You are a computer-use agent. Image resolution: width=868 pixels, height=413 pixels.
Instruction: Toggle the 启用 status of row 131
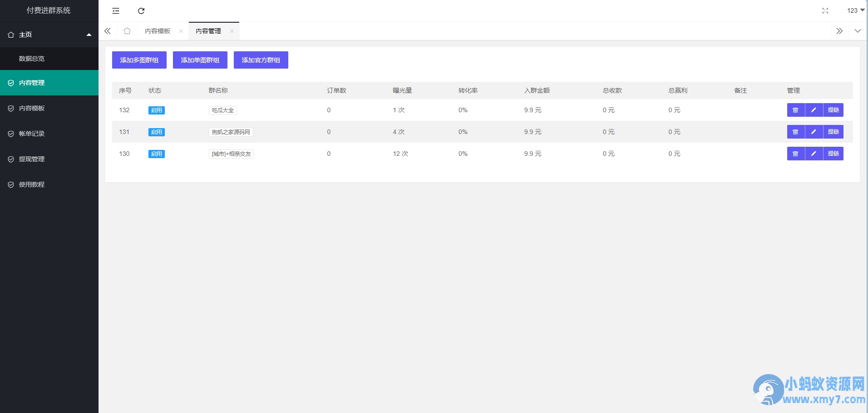[x=157, y=132]
